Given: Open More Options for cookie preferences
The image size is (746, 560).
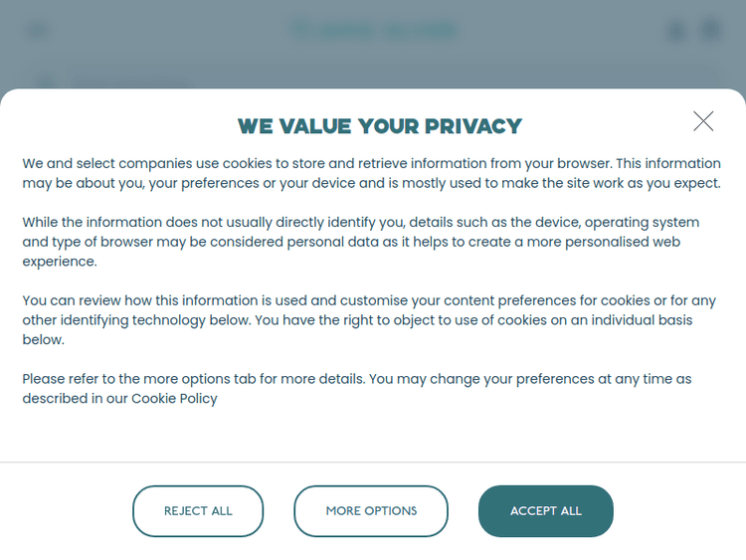Looking at the screenshot, I should 371,511.
